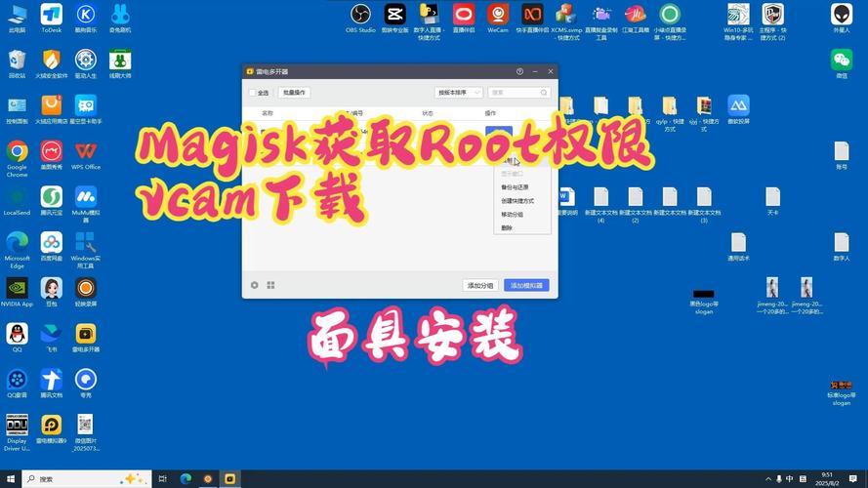Click the taskbar search box
Image resolution: width=868 pixels, height=488 pixels.
coord(87,478)
